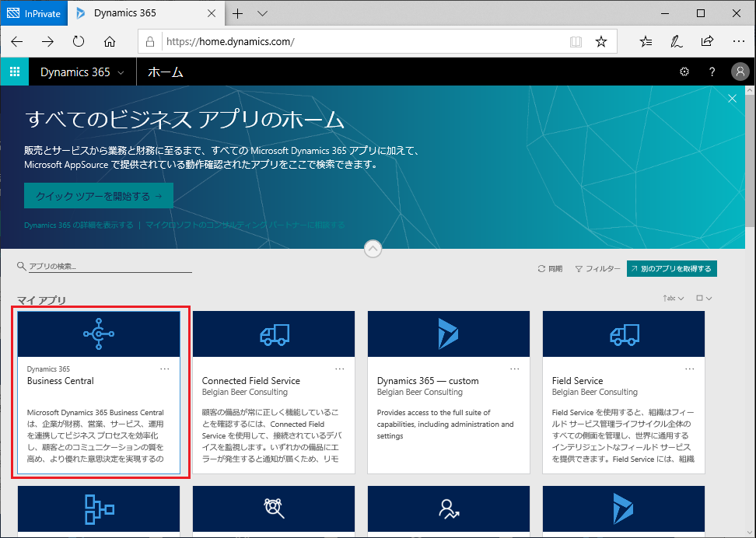Collapse the banner with the round chevron
Viewport: 756px width, 538px height.
coord(373,249)
